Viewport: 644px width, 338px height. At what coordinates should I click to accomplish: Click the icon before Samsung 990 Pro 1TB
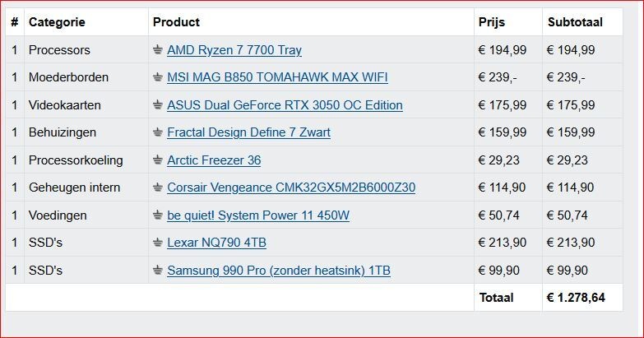158,271
